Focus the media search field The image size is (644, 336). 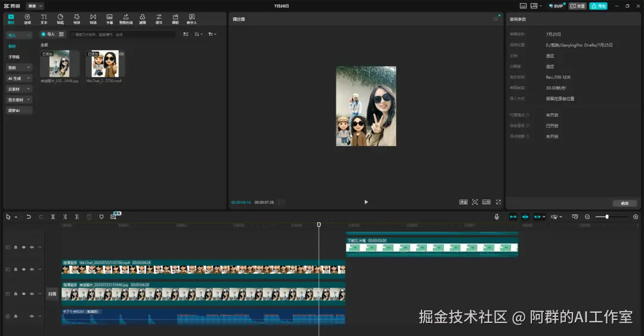(x=122, y=35)
